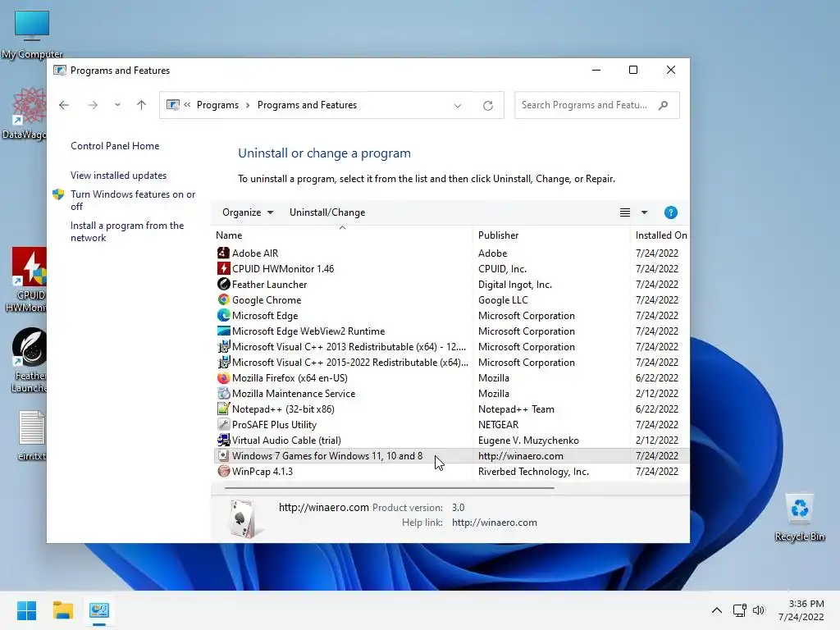This screenshot has height=630, width=840.
Task: Click the Visual C++ 2013 Redistributable icon
Action: [x=223, y=347]
